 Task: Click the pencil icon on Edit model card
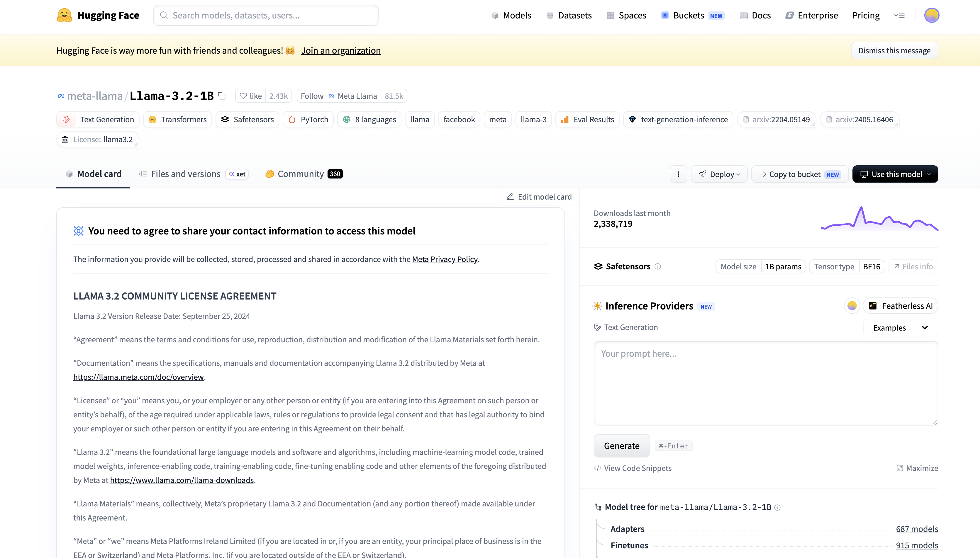510,197
